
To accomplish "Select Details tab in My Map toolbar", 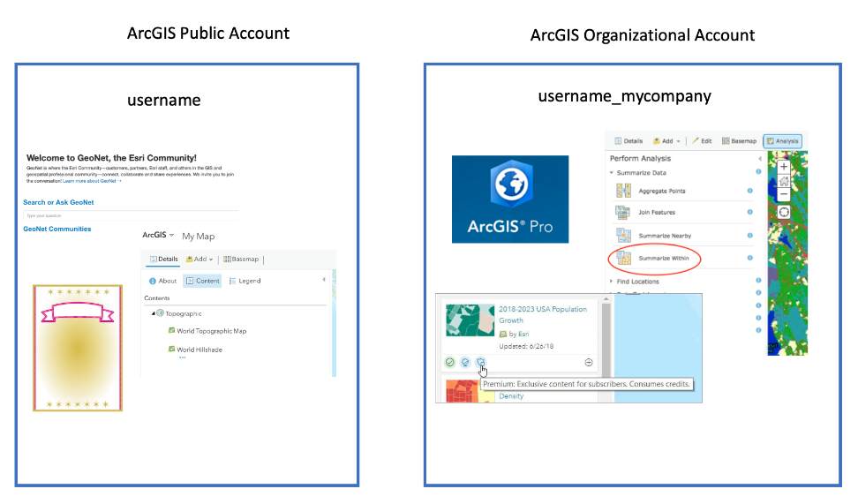I will pyautogui.click(x=164, y=260).
